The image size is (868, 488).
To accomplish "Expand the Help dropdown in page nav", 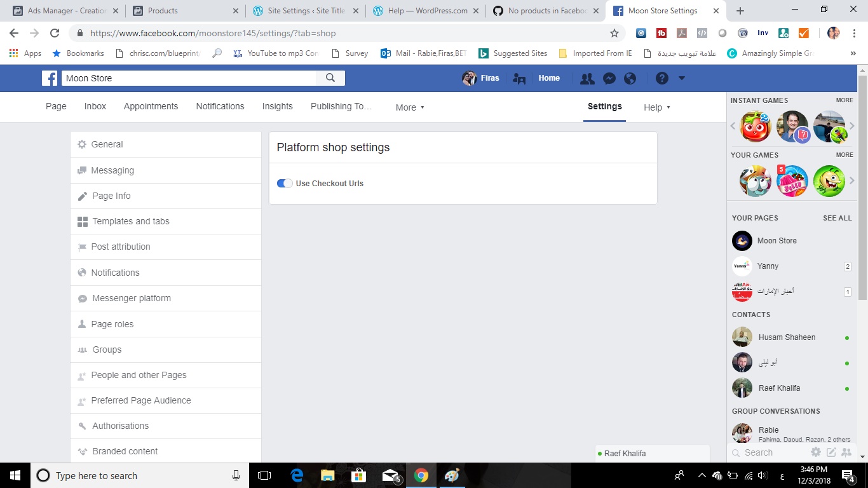I will (657, 107).
